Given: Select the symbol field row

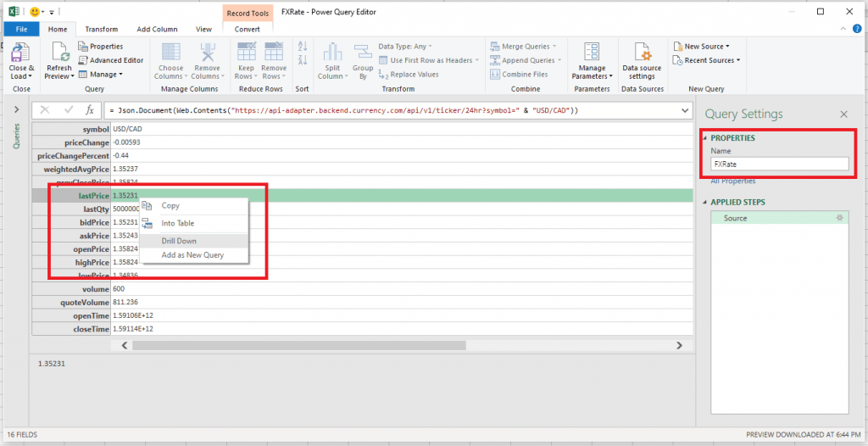Looking at the screenshot, I should (x=363, y=129).
